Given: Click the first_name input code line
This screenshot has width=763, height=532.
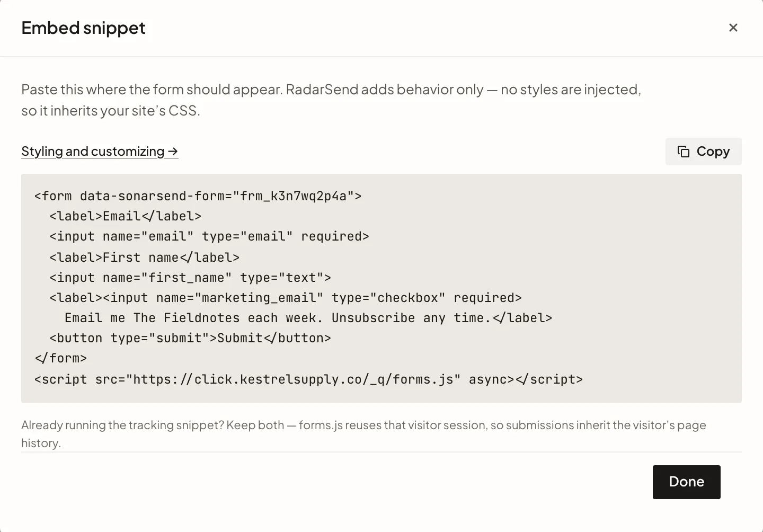Looking at the screenshot, I should [x=190, y=278].
